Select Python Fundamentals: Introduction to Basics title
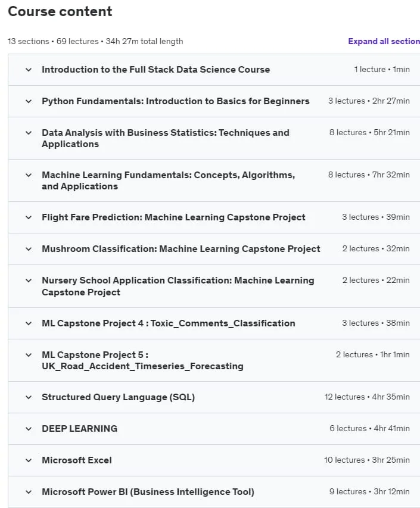This screenshot has width=420, height=508. [176, 101]
